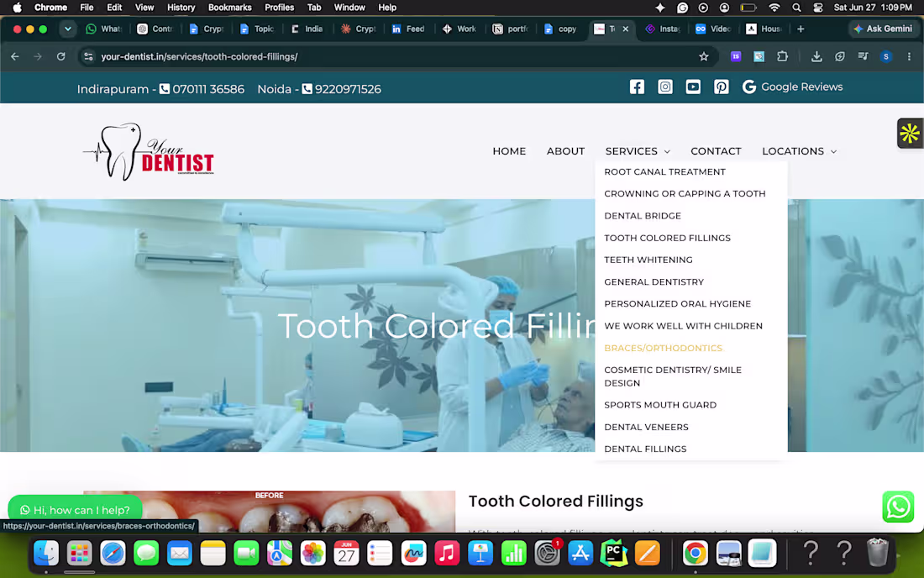The height and width of the screenshot is (578, 924).
Task: Open the CONTACT nav item
Action: 716,151
